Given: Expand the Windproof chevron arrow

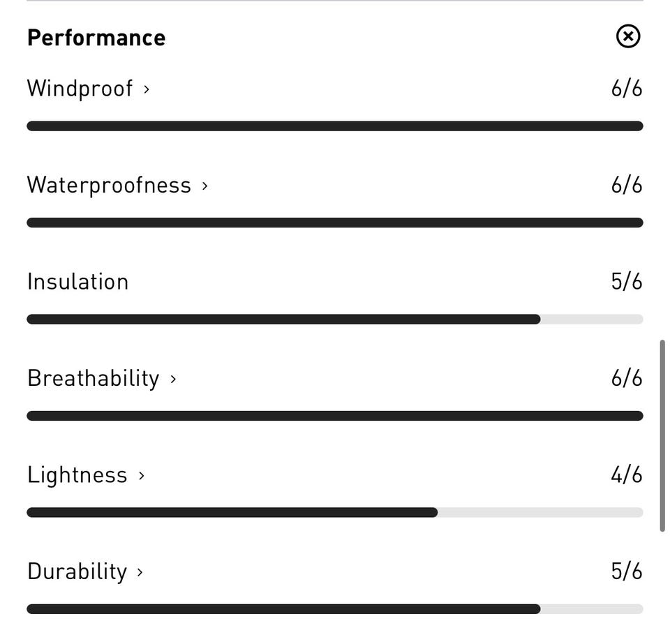Looking at the screenshot, I should (147, 89).
